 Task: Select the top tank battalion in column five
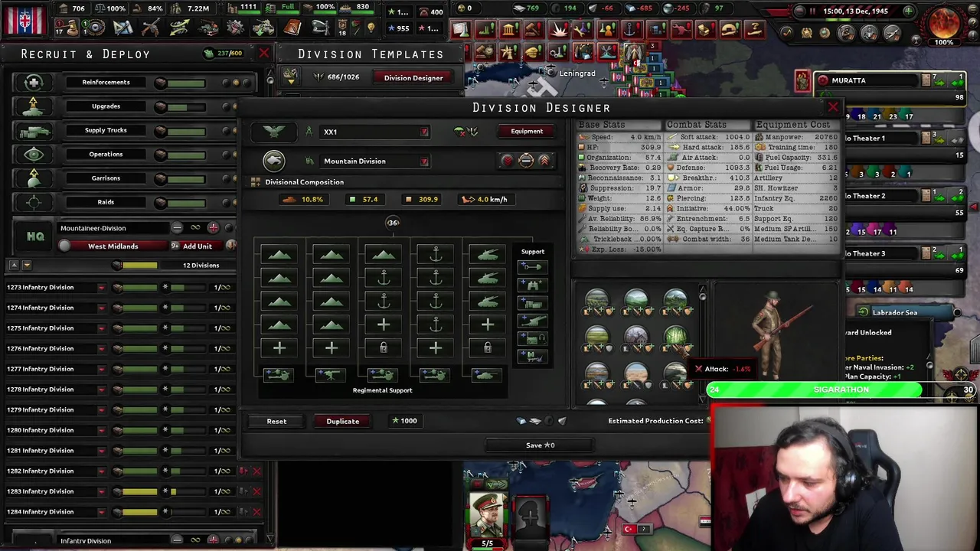click(488, 255)
